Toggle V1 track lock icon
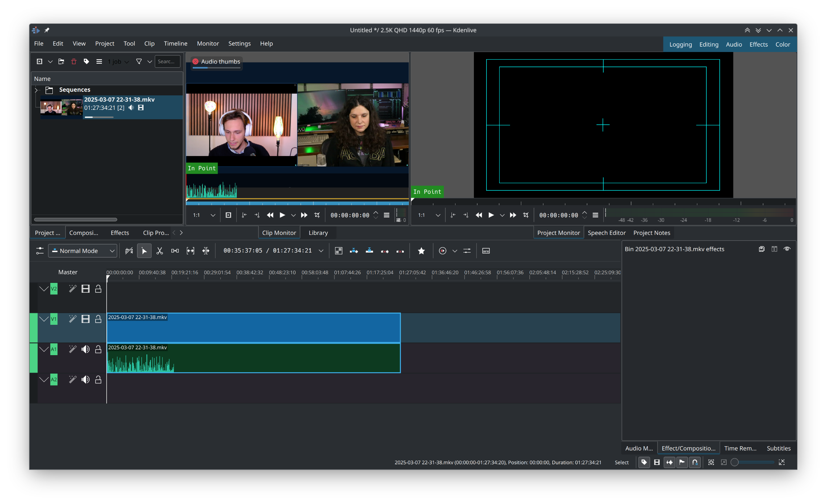 point(97,319)
